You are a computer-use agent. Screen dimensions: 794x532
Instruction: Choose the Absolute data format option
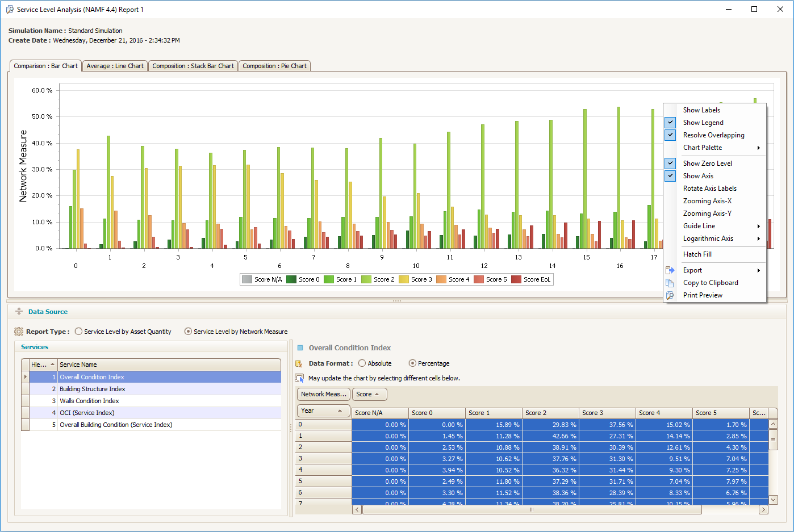tap(362, 363)
